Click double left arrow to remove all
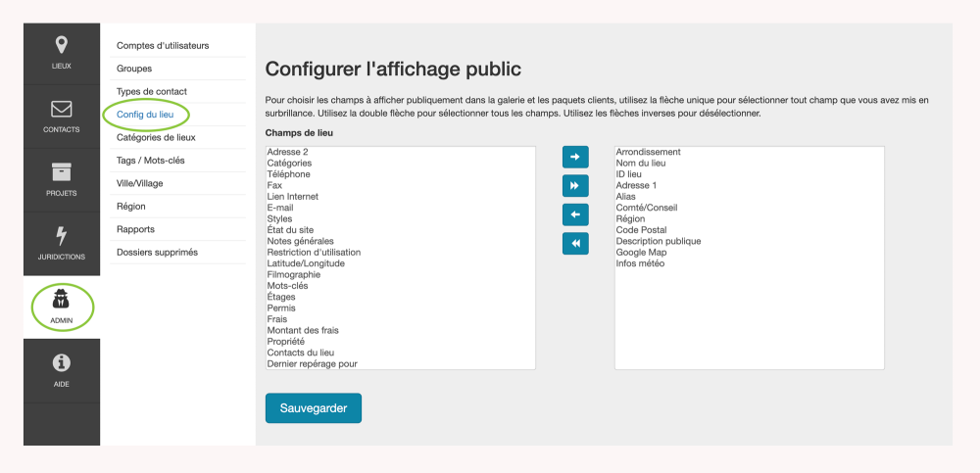 pos(575,243)
